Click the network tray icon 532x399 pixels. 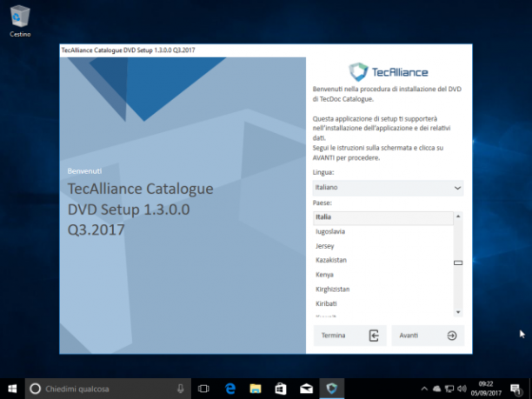tap(449, 389)
